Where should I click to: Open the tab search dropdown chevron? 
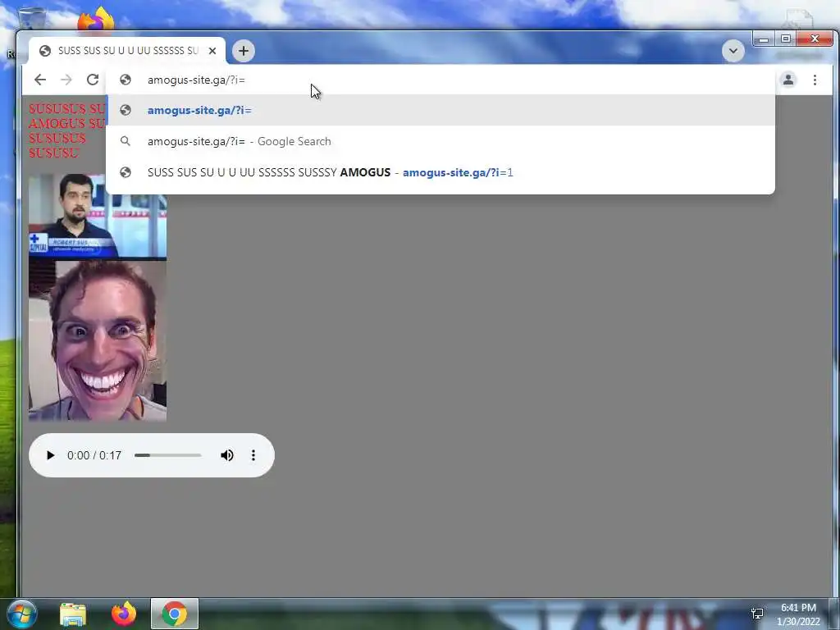[x=733, y=51]
